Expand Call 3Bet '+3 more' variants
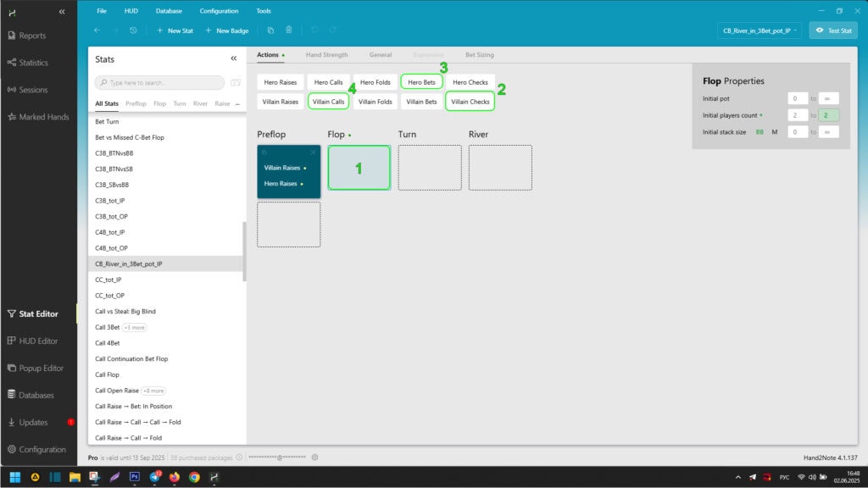 click(x=133, y=327)
